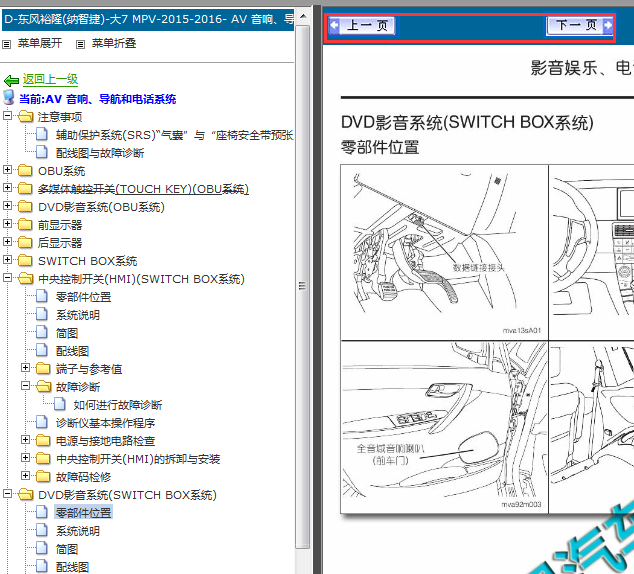Click the 故障码检修 folder icon
634x574 pixels.
tap(43, 477)
